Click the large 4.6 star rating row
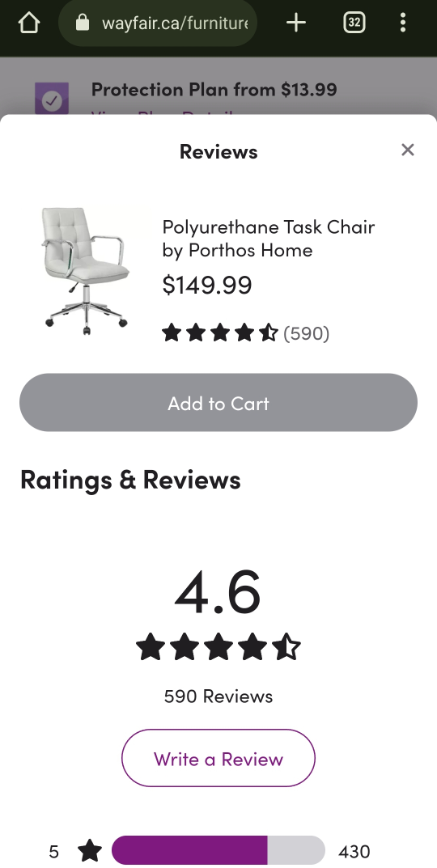Viewport: 437px width, 868px height. (218, 647)
